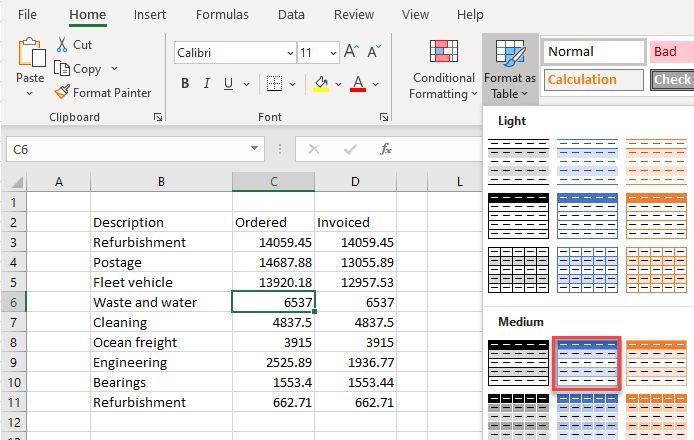Toggle Bold formatting
694x440 pixels.
click(x=185, y=83)
